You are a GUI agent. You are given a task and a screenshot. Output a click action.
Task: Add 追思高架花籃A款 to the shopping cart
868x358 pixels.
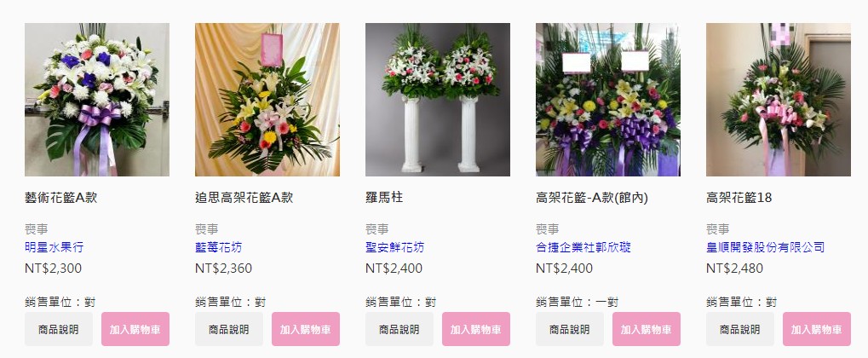click(x=306, y=329)
